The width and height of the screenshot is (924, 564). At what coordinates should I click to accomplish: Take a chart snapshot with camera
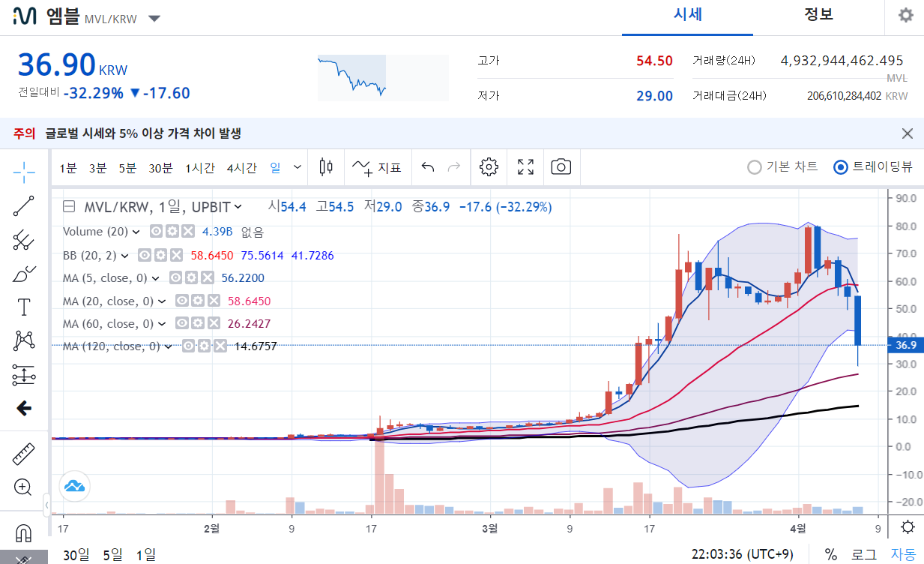tap(561, 167)
